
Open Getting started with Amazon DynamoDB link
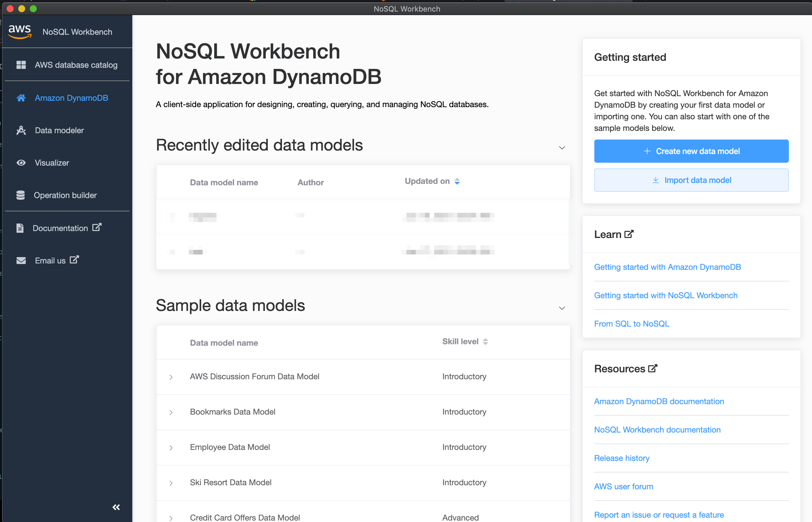point(667,267)
